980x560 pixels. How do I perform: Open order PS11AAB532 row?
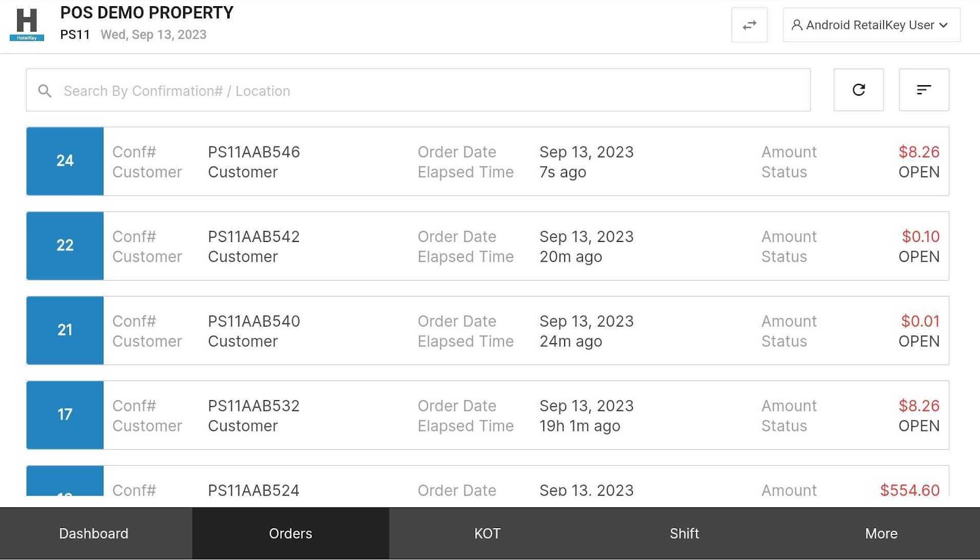click(254, 406)
